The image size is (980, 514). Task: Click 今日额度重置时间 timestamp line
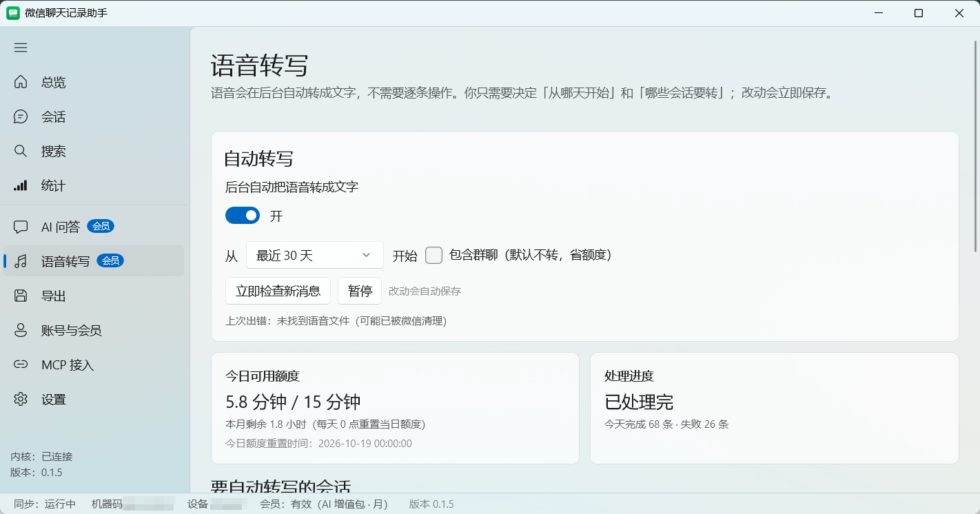pos(318,444)
